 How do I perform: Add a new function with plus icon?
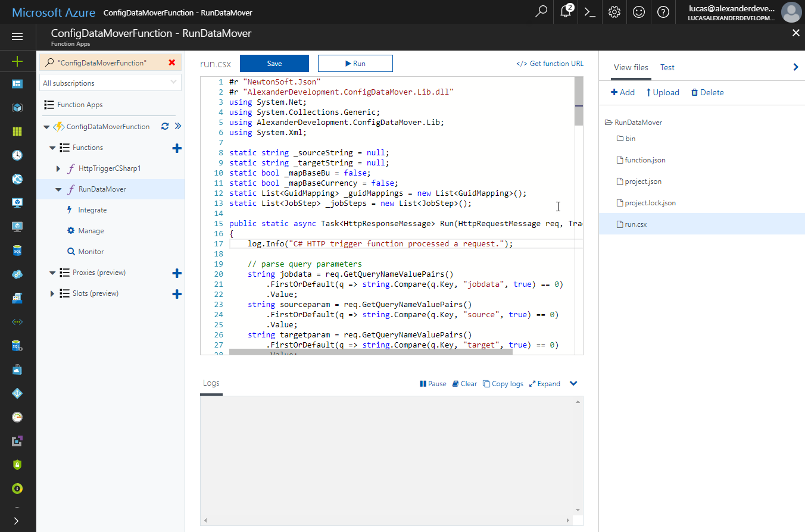[x=176, y=148]
